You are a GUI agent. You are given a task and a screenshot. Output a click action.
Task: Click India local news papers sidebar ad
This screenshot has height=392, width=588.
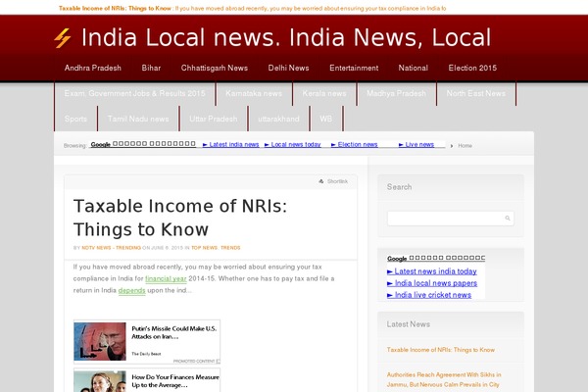pyautogui.click(x=432, y=283)
